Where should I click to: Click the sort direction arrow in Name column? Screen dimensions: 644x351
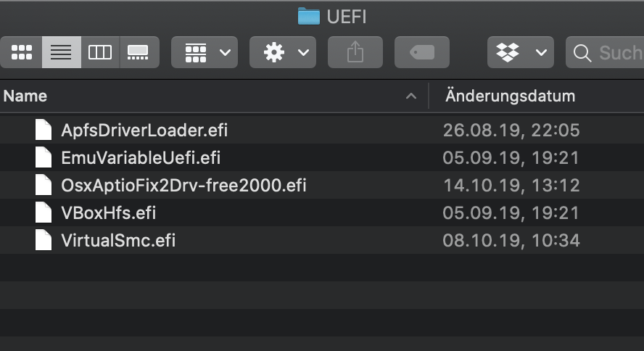411,96
